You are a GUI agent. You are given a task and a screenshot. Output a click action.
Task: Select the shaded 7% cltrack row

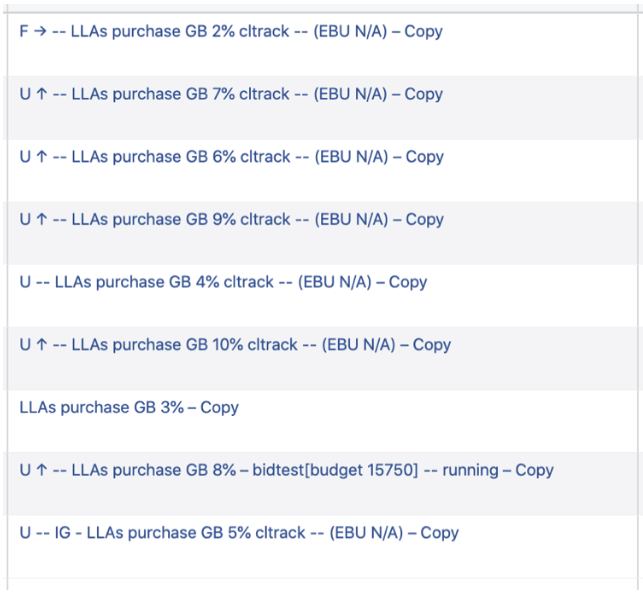pyautogui.click(x=231, y=94)
